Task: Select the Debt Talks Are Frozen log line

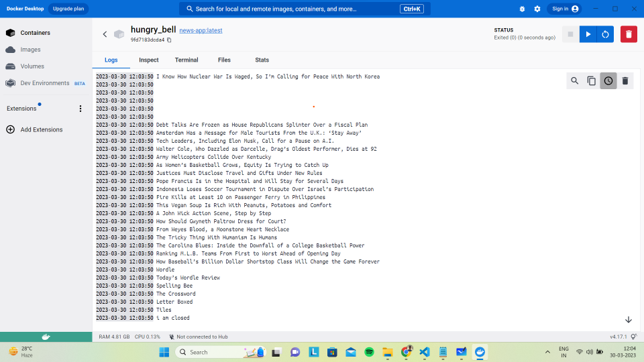Action: [x=231, y=125]
